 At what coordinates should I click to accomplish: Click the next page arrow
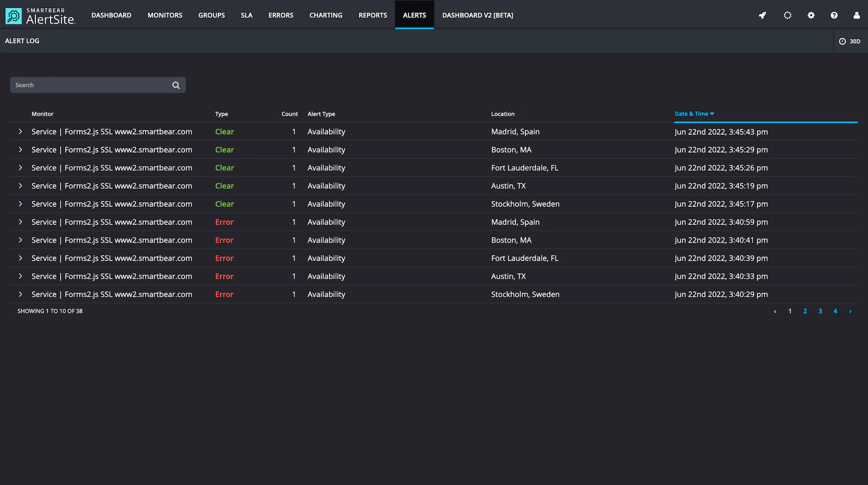click(850, 311)
